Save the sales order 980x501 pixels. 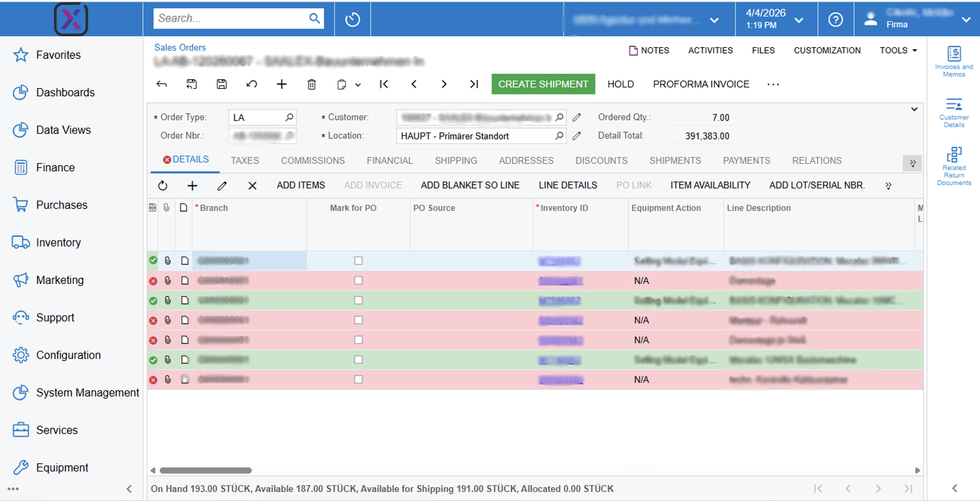pos(222,84)
